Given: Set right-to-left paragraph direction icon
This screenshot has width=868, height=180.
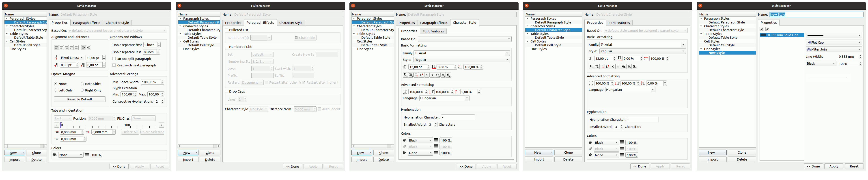Looking at the screenshot, I should tap(89, 48).
